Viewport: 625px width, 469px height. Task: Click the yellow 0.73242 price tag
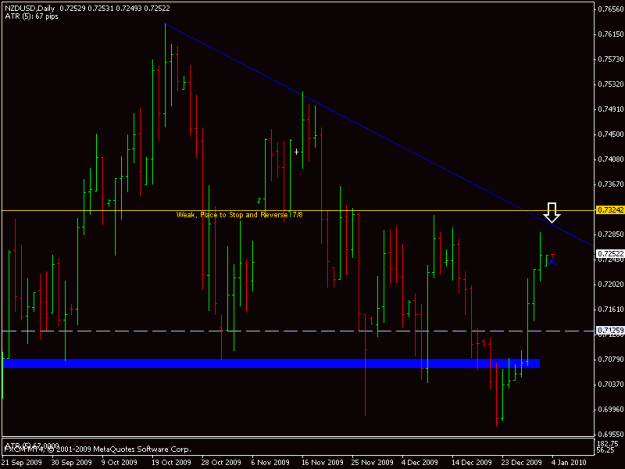[610, 210]
